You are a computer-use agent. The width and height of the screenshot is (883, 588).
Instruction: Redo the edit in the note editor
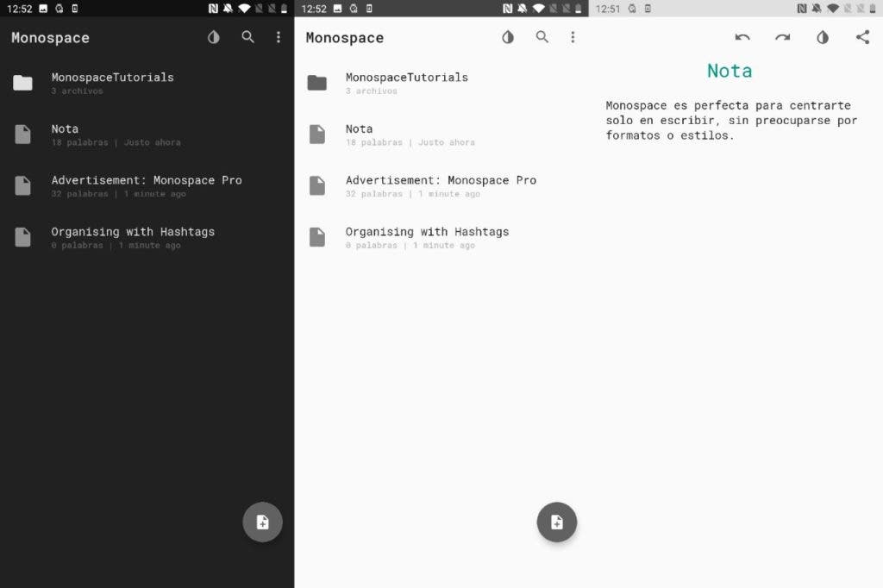point(782,37)
